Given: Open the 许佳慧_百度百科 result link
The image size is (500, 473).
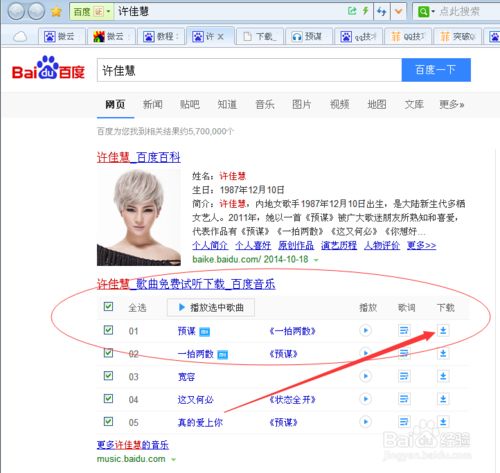Looking at the screenshot, I should [x=139, y=157].
